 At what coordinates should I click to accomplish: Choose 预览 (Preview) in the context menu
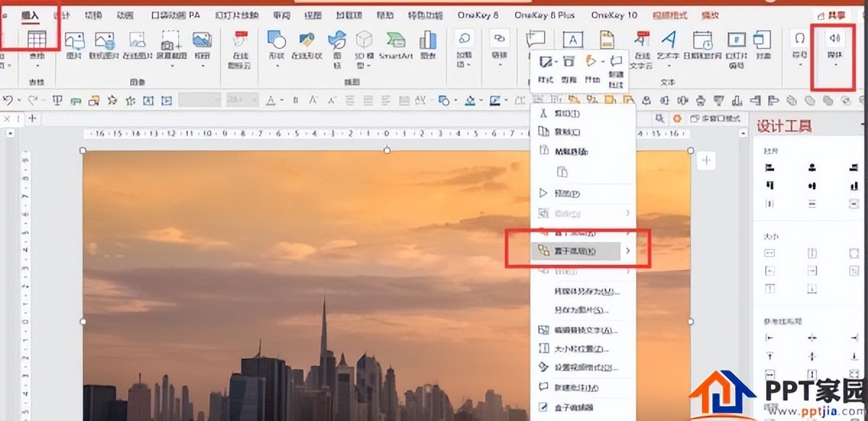583,193
